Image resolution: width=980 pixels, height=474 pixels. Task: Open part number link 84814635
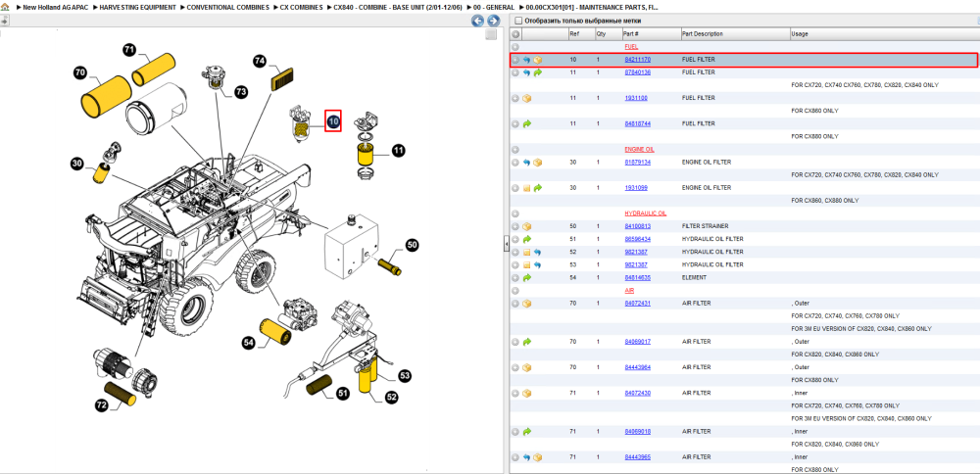[638, 277]
